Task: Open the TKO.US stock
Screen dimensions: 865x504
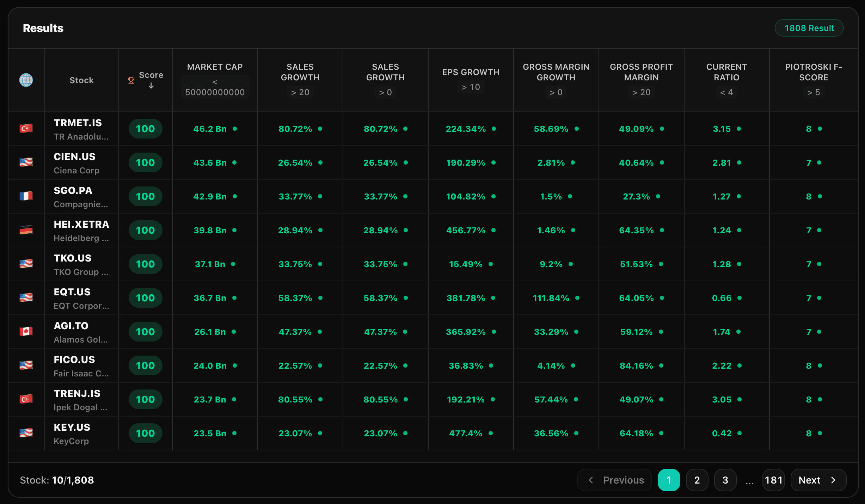Action: [81, 264]
